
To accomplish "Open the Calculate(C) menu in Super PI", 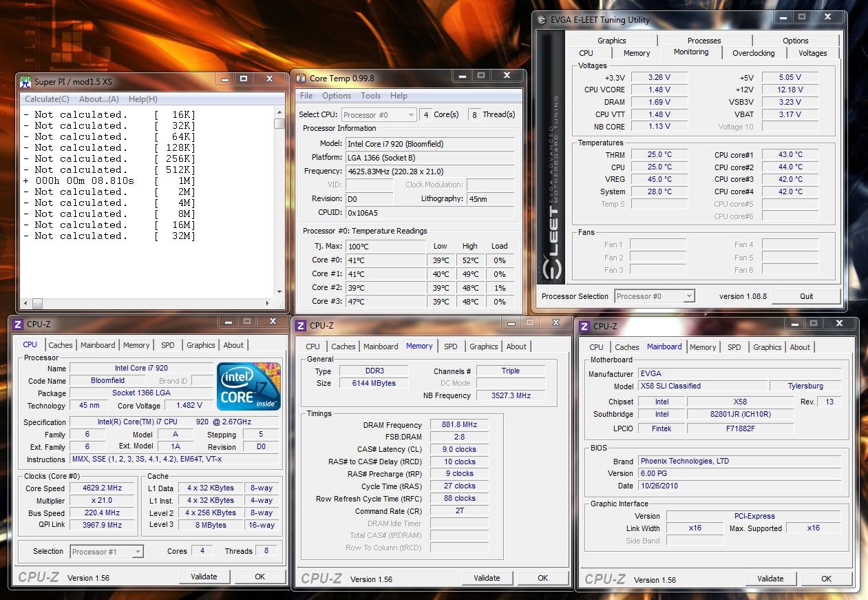I will pyautogui.click(x=47, y=99).
